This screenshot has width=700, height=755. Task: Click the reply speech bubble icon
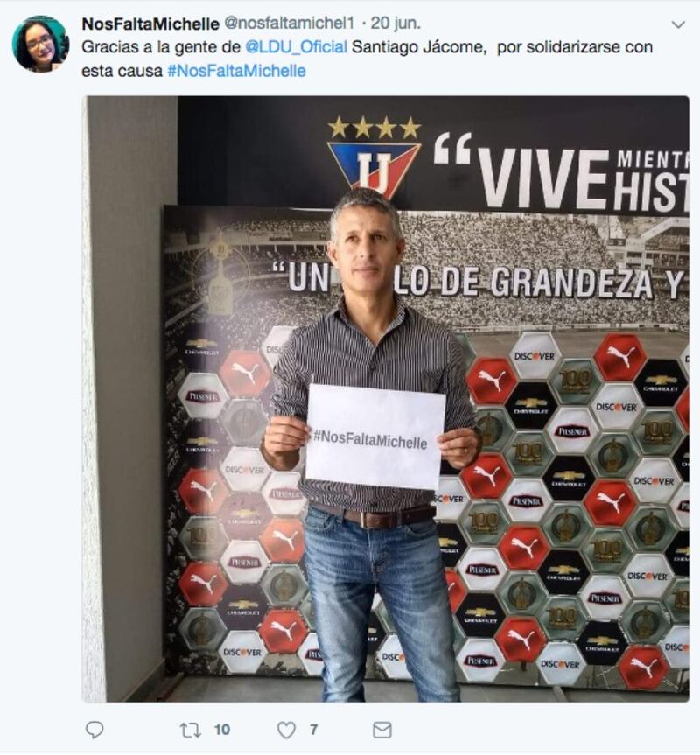coord(94,730)
